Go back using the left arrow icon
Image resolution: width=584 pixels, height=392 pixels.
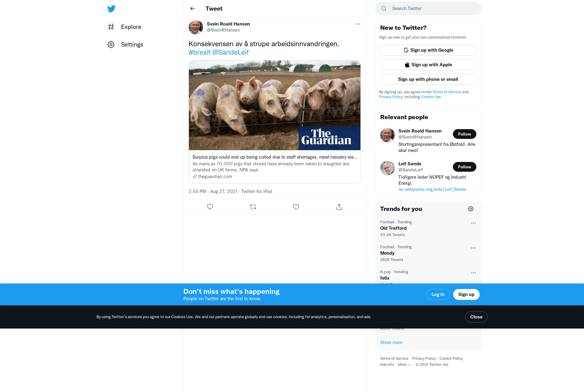click(193, 9)
